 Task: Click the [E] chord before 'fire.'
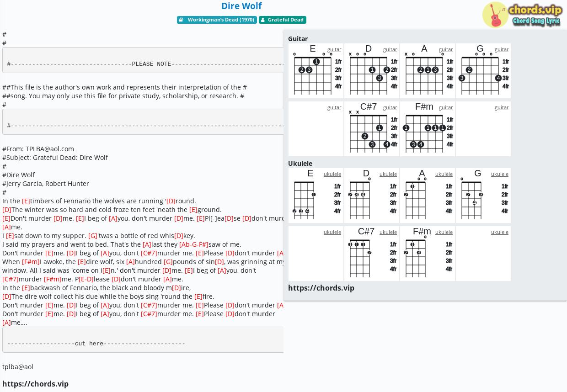click(x=198, y=297)
